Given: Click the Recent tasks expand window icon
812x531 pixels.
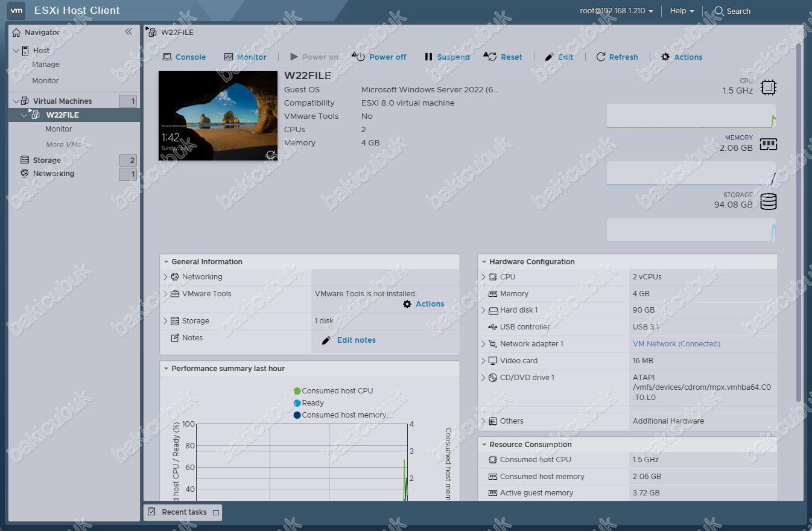Looking at the screenshot, I should [216, 512].
